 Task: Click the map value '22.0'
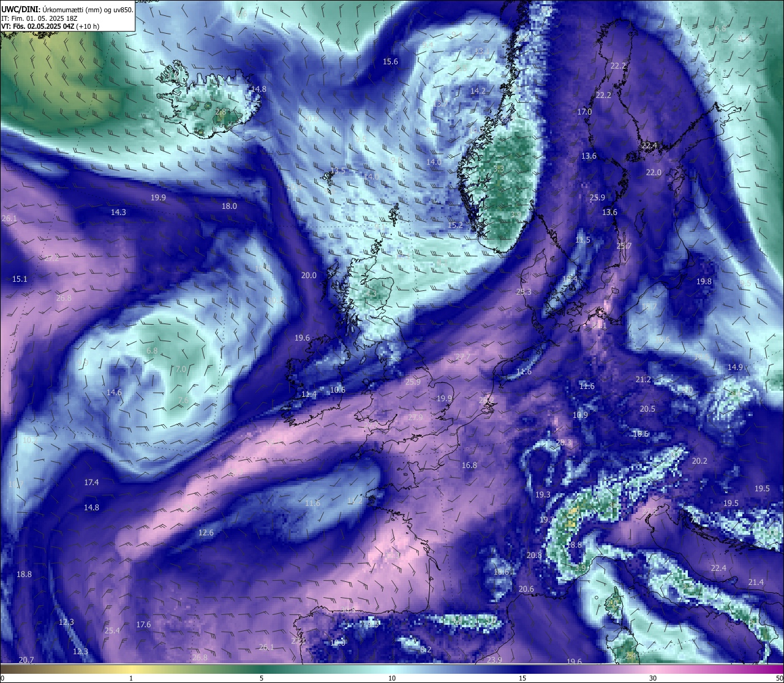coord(654,172)
